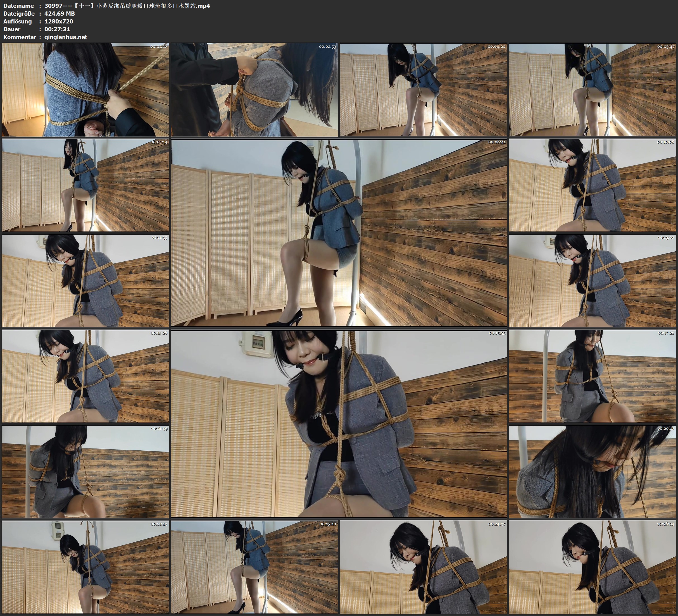Click the thumbnail timestamped 00:01:26
Viewport: 678px width, 616px height.
(85, 89)
